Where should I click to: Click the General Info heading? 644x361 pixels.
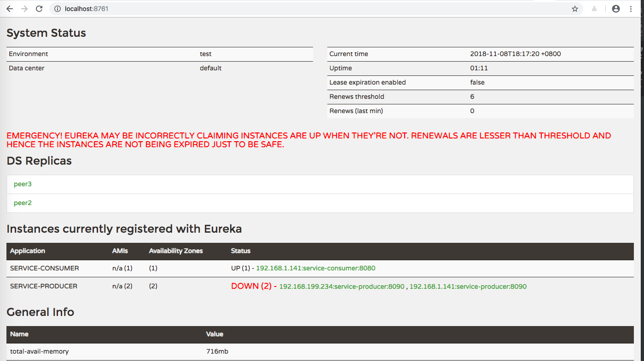click(x=41, y=312)
